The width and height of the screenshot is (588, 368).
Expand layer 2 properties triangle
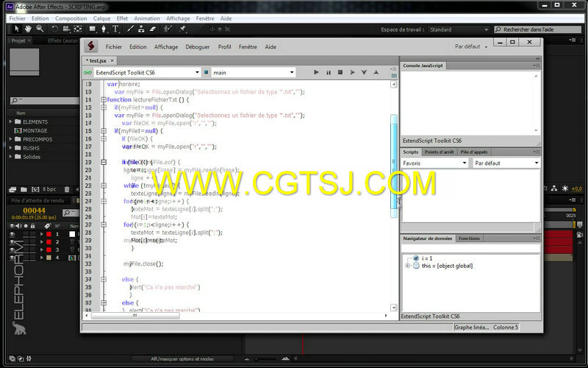point(42,242)
